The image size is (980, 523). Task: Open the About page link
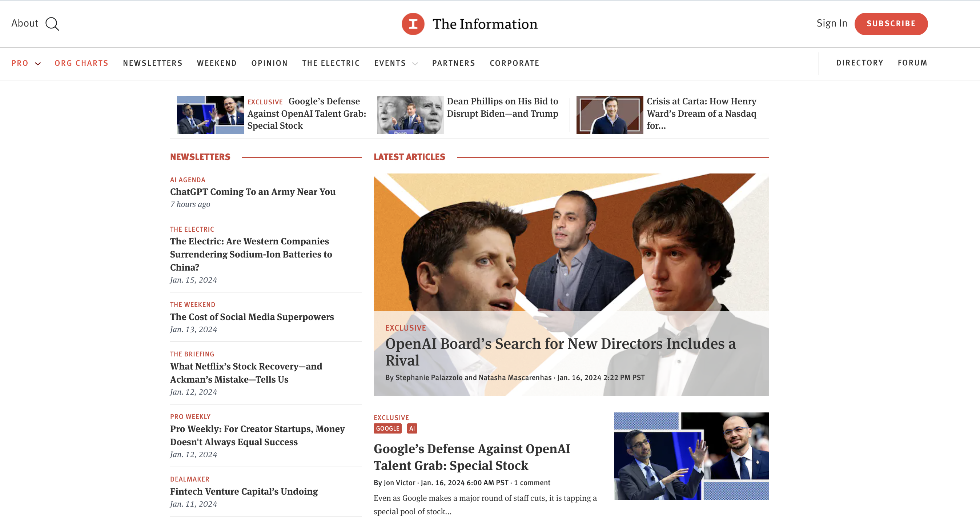click(x=25, y=23)
